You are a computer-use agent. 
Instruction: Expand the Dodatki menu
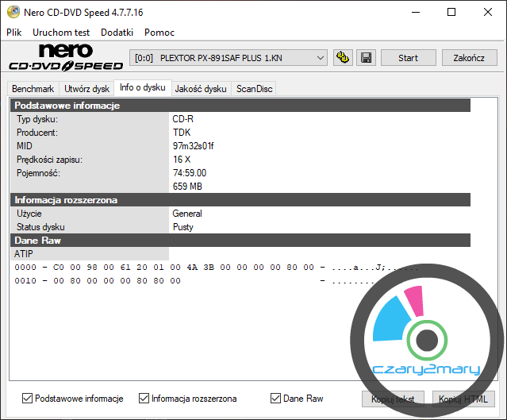[117, 33]
